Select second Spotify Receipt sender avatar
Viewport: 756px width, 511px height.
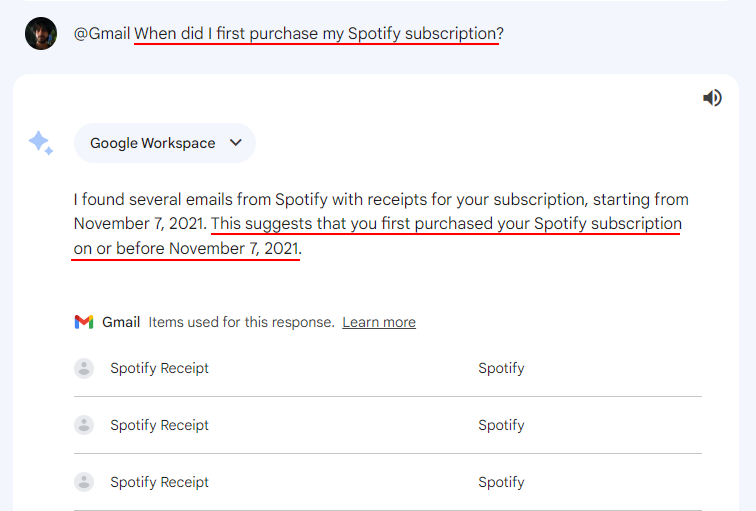(x=84, y=425)
